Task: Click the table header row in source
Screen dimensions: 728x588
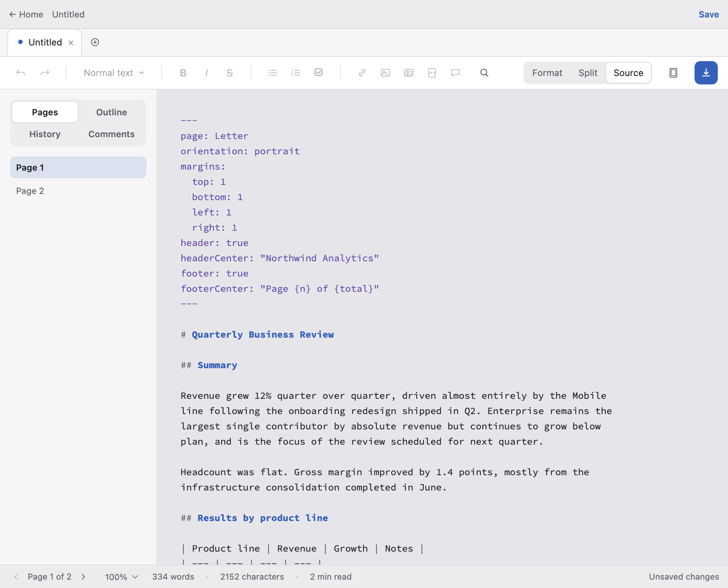Action: [x=302, y=548]
